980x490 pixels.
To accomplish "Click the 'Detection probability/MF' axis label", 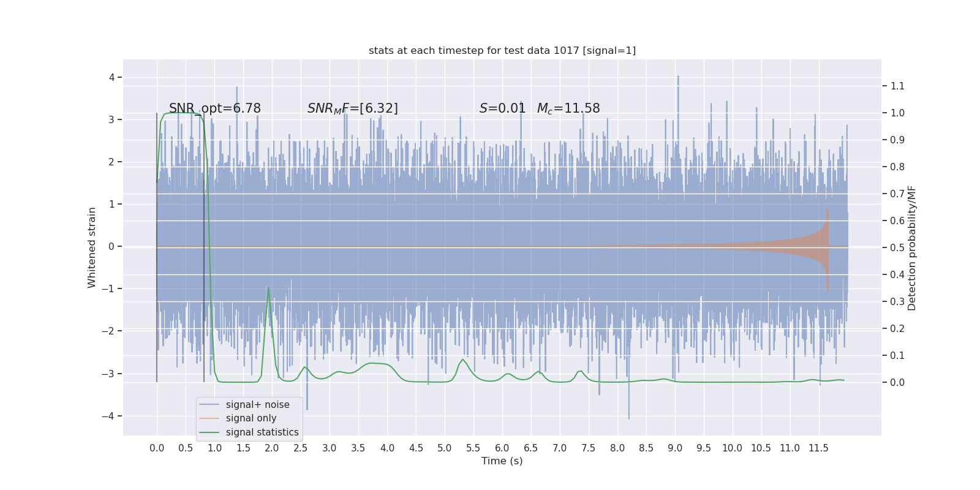I will coord(912,247).
